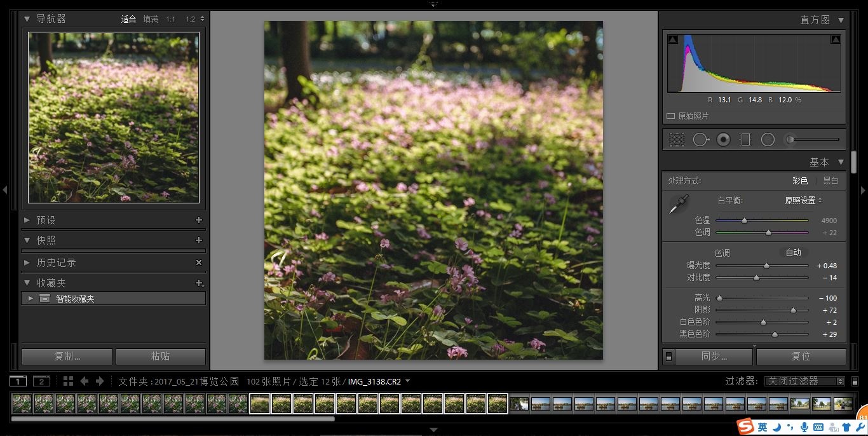Set navigator zoom to 填满

(x=151, y=19)
